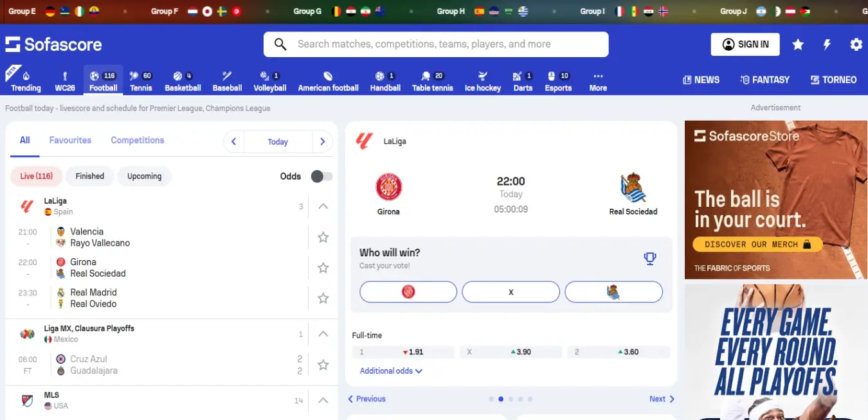Go to next day arrow
Image resolution: width=868 pixels, height=420 pixels.
point(322,141)
